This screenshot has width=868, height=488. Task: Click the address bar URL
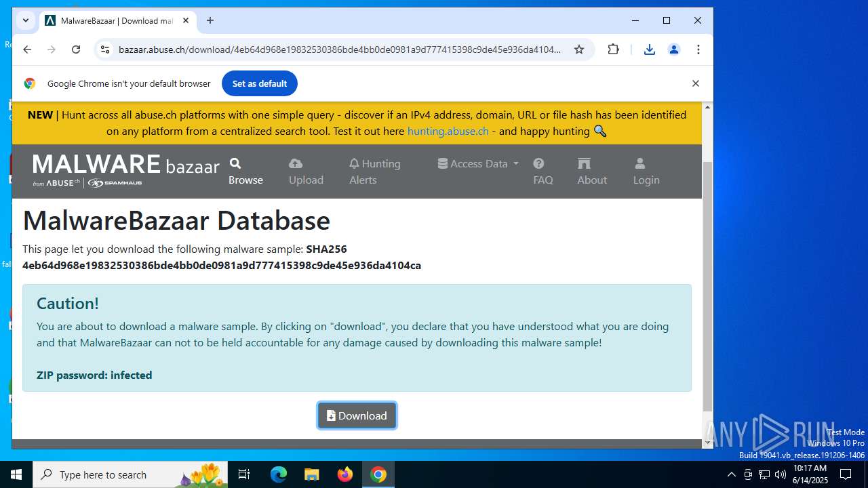pyautogui.click(x=340, y=49)
